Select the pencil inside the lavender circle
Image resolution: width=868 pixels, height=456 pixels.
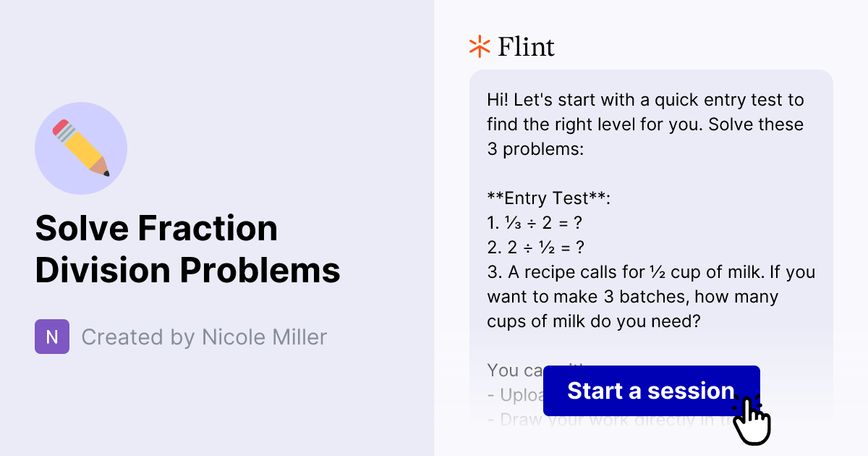pyautogui.click(x=81, y=148)
